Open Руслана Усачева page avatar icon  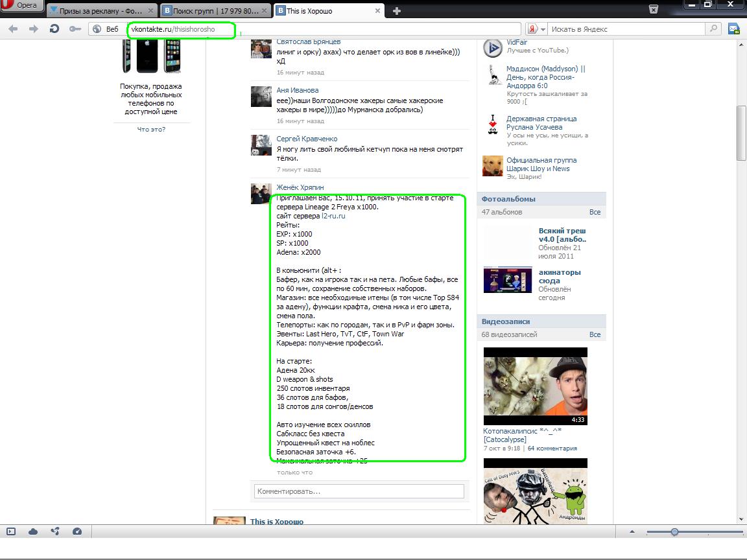(x=493, y=124)
